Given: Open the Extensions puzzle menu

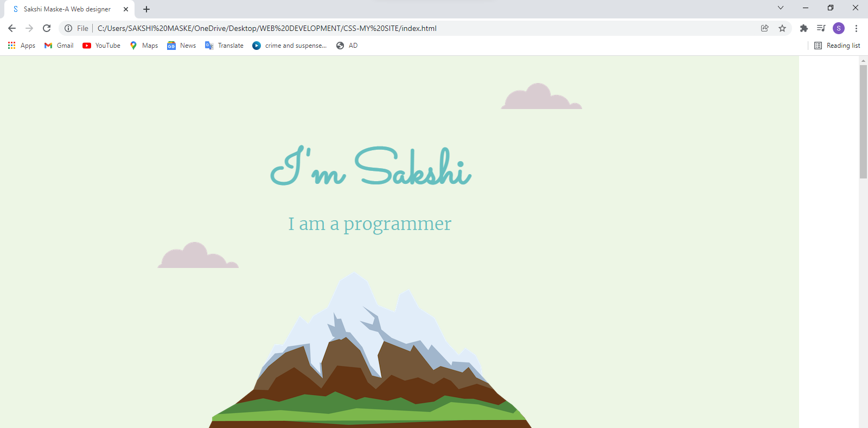Looking at the screenshot, I should click(804, 28).
